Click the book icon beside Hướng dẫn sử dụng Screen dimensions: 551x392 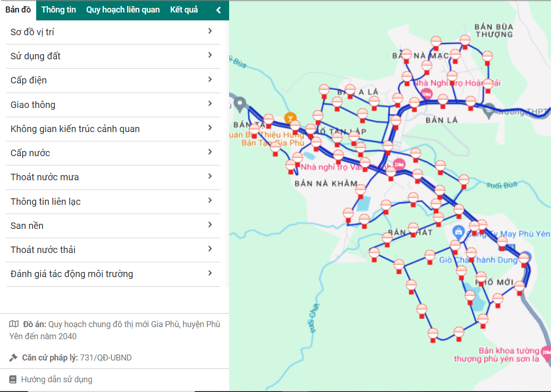tap(13, 379)
